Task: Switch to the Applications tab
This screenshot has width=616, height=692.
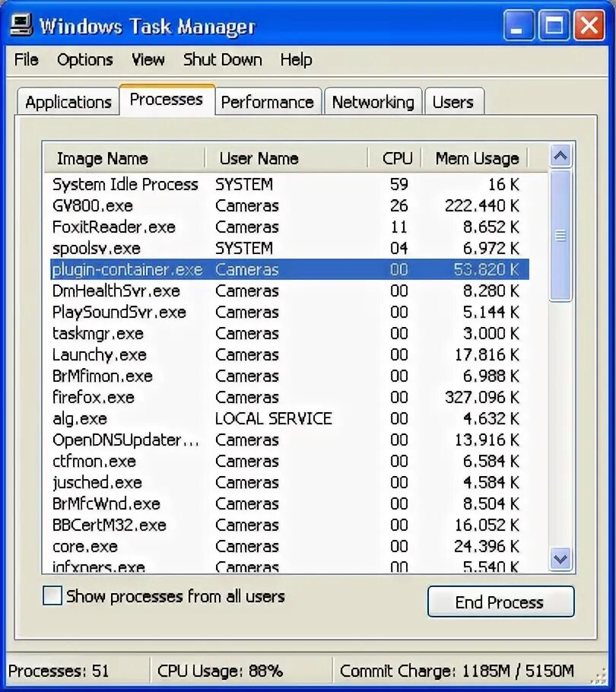Action: tap(68, 102)
